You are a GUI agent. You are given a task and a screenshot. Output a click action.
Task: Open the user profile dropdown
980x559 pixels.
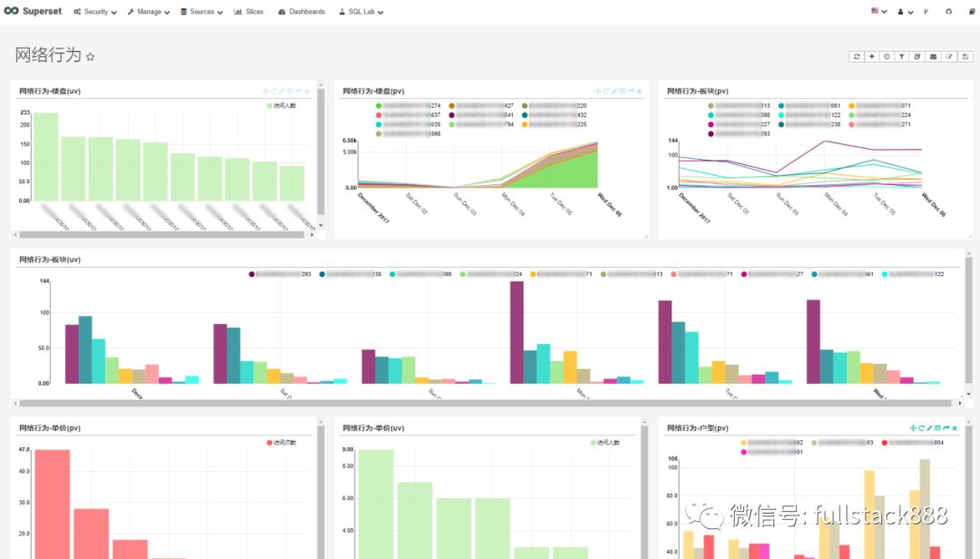pyautogui.click(x=906, y=11)
